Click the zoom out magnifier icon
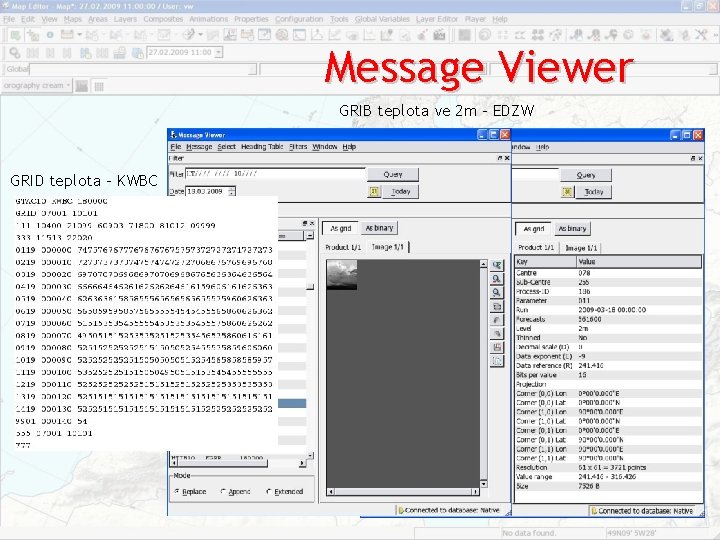The height and width of the screenshot is (540, 720). pyautogui.click(x=497, y=292)
